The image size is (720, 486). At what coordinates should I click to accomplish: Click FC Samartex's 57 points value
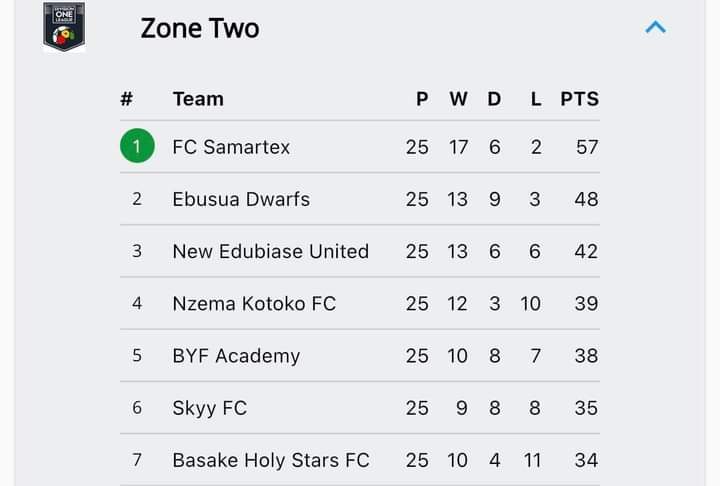point(587,147)
